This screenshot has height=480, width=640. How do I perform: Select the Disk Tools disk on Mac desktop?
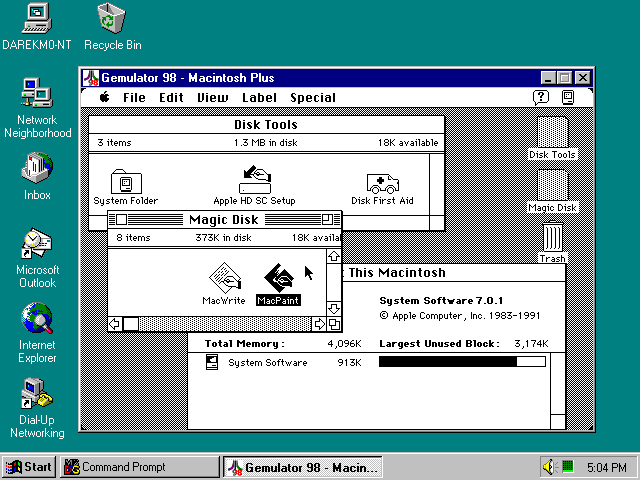552,132
